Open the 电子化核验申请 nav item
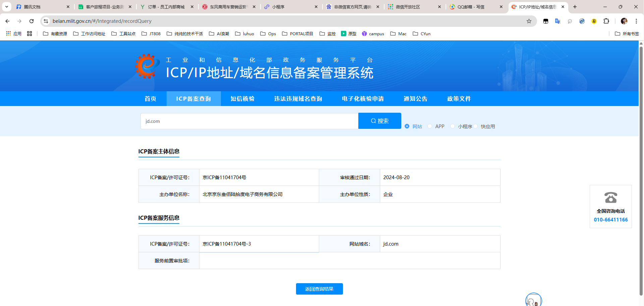644x306 pixels. [x=363, y=99]
